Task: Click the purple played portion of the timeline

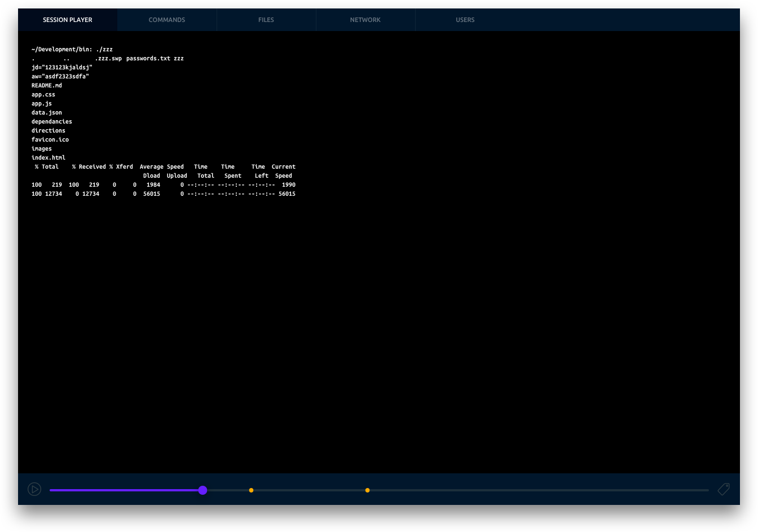Action: tap(124, 490)
